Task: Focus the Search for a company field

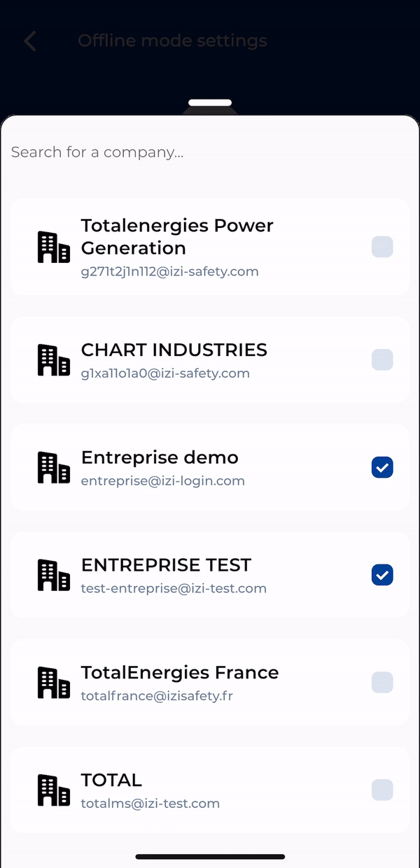Action: [210, 152]
